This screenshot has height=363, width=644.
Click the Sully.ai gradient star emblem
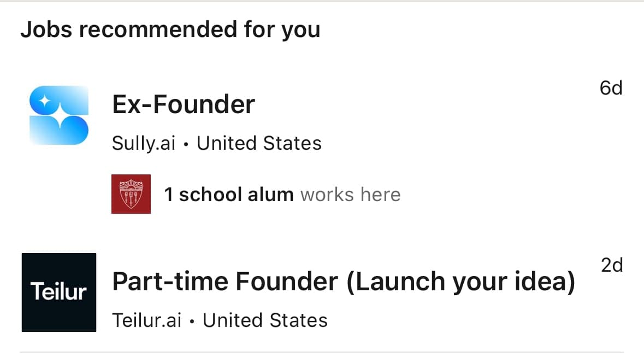point(57,113)
